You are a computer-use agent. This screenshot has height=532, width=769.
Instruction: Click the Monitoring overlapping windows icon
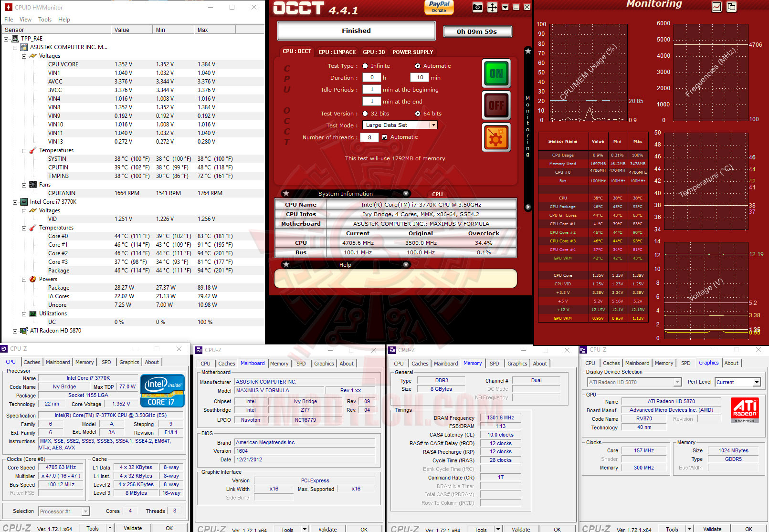pos(731,7)
